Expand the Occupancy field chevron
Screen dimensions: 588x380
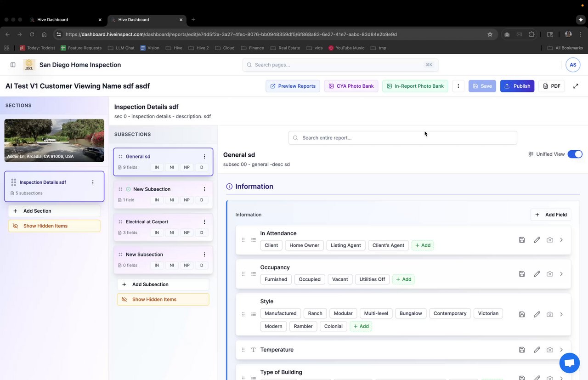[x=561, y=274]
